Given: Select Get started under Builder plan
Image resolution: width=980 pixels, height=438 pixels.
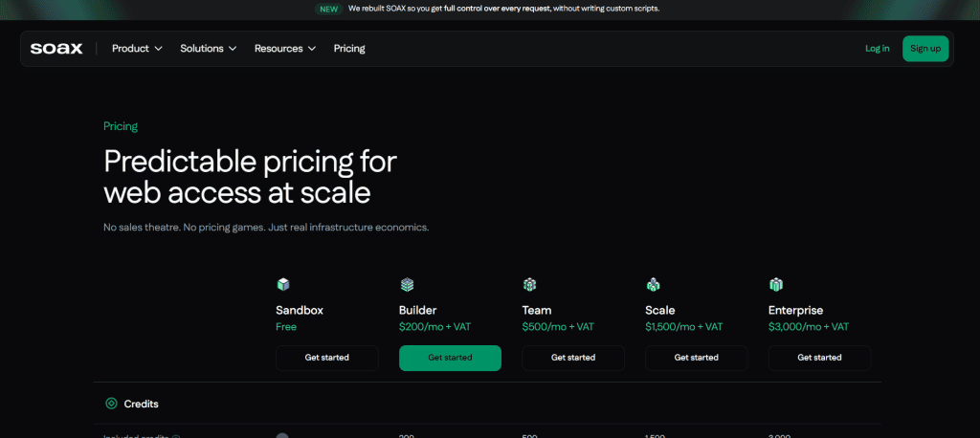Looking at the screenshot, I should pos(450,358).
